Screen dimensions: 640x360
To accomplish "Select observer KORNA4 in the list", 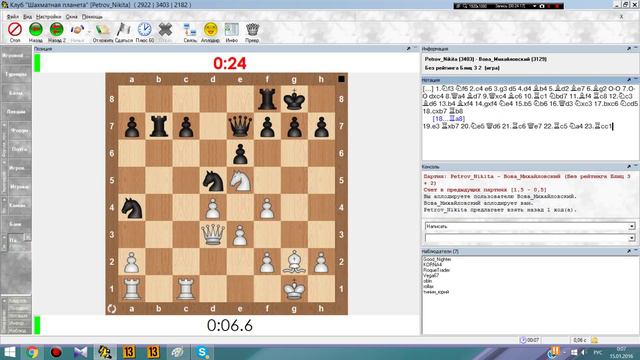I will (x=432, y=265).
